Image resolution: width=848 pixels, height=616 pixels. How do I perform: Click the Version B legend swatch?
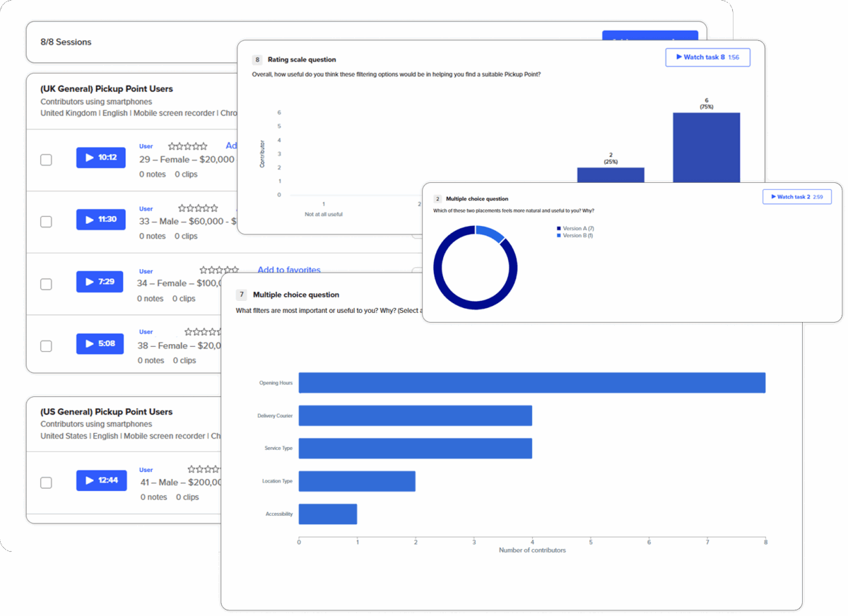coord(559,236)
